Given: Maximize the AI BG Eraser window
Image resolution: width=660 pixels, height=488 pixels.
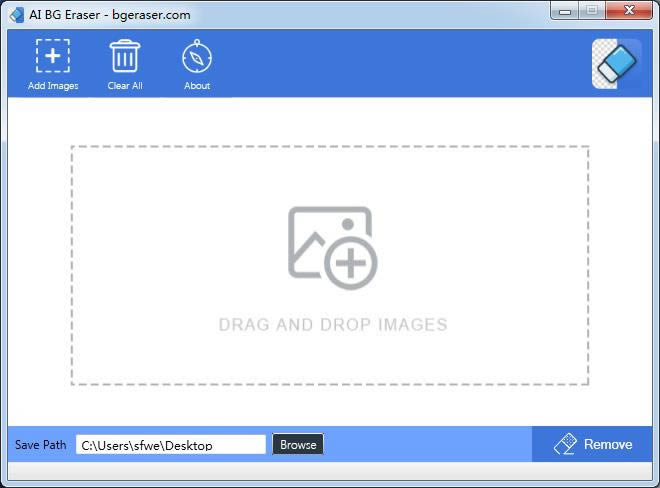Looking at the screenshot, I should (592, 11).
